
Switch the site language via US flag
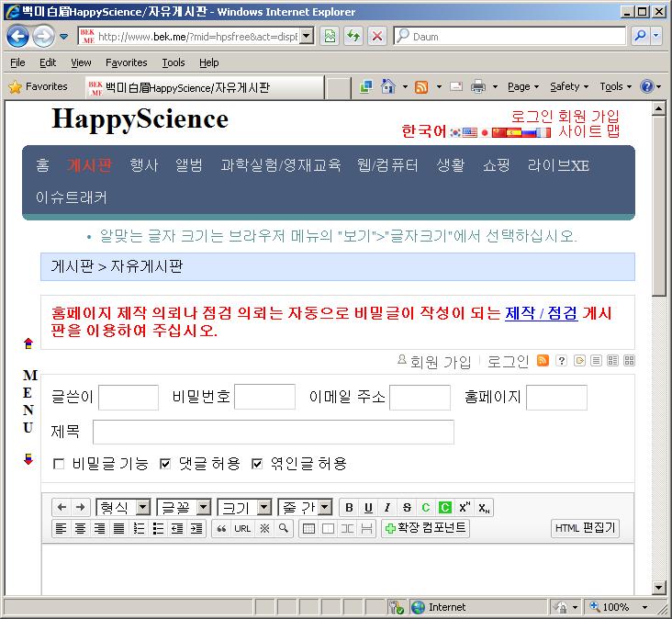tap(470, 132)
